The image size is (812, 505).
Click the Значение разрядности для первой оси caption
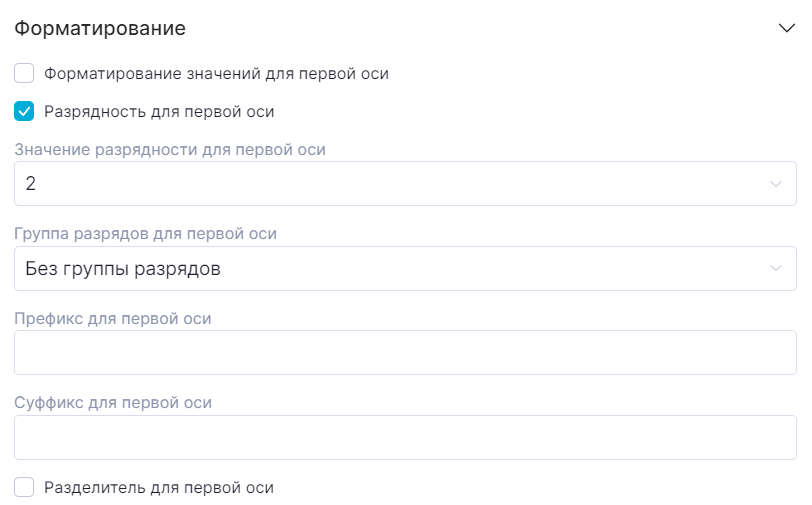pyautogui.click(x=170, y=150)
